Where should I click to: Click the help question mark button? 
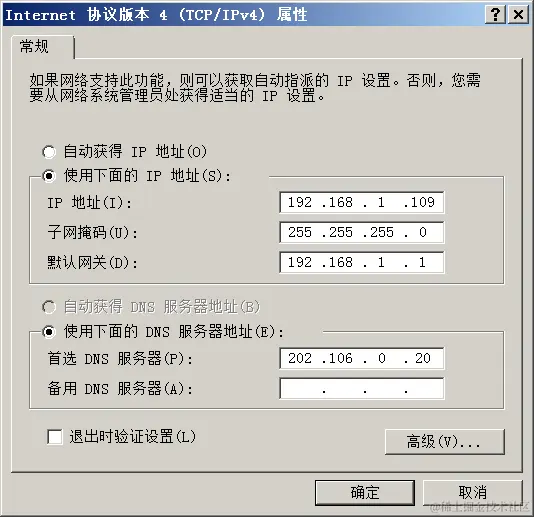[x=495, y=15]
